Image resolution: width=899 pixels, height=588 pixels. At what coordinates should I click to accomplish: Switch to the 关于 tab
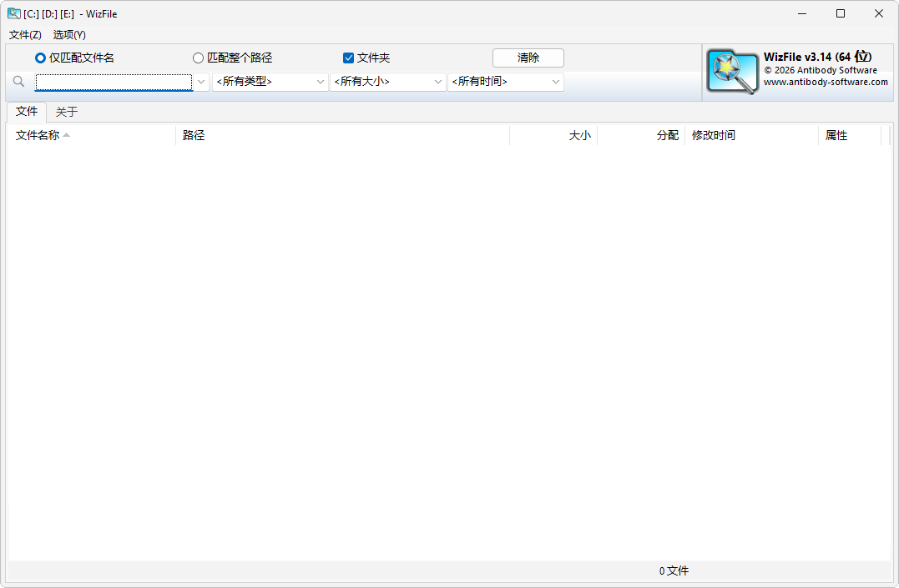click(x=66, y=111)
